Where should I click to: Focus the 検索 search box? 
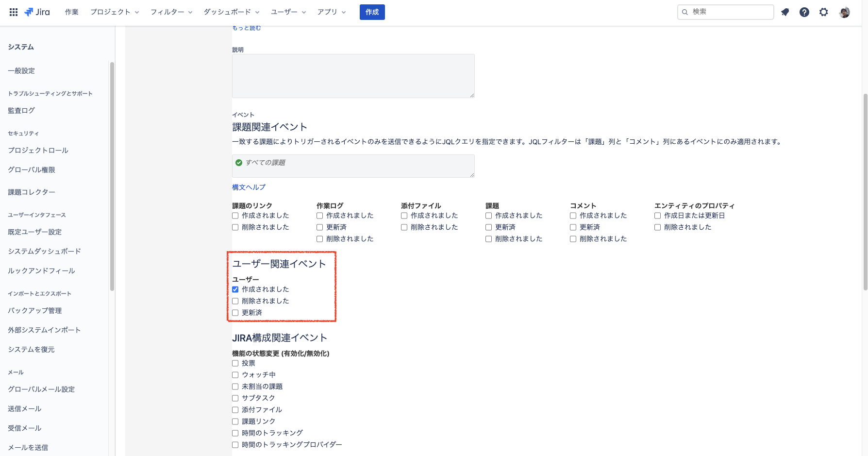(x=726, y=12)
